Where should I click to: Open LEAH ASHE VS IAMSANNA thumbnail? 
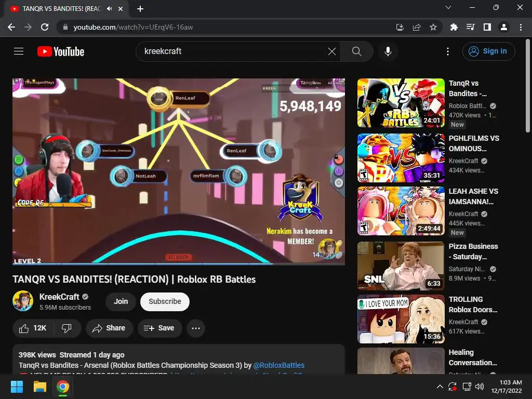tap(401, 211)
